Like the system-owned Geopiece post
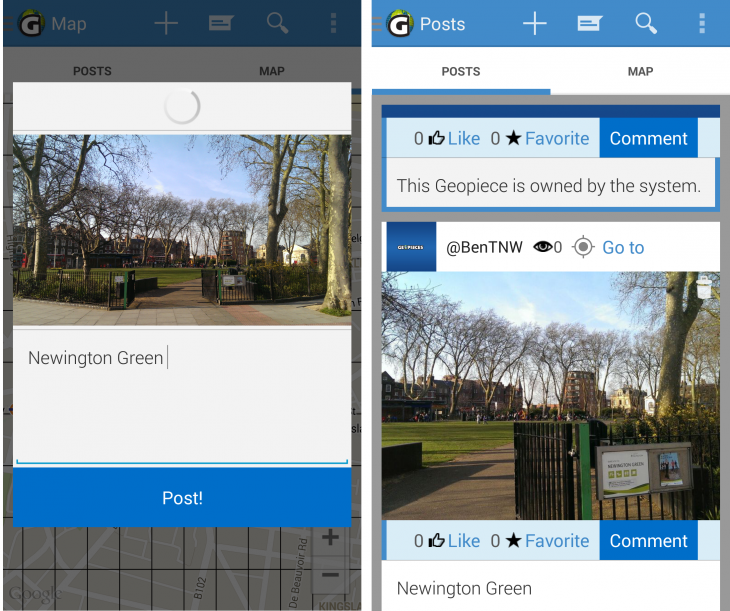This screenshot has width=730, height=611. (x=454, y=139)
